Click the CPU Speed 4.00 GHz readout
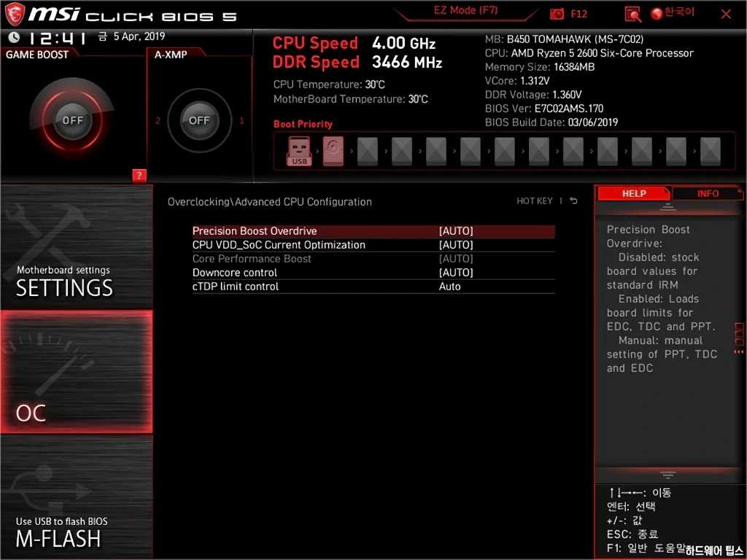Image resolution: width=747 pixels, height=560 pixels. pyautogui.click(x=354, y=43)
